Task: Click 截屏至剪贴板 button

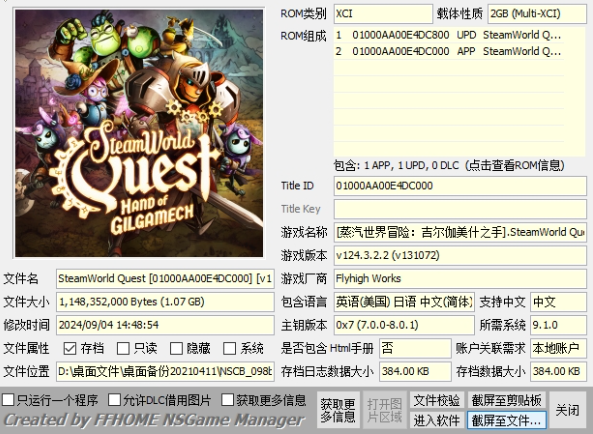Action: [507, 400]
